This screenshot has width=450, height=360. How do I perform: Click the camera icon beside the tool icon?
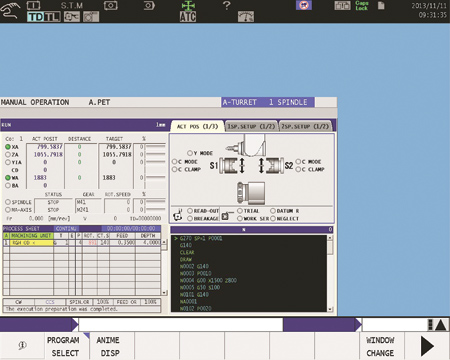pyautogui.click(x=91, y=17)
